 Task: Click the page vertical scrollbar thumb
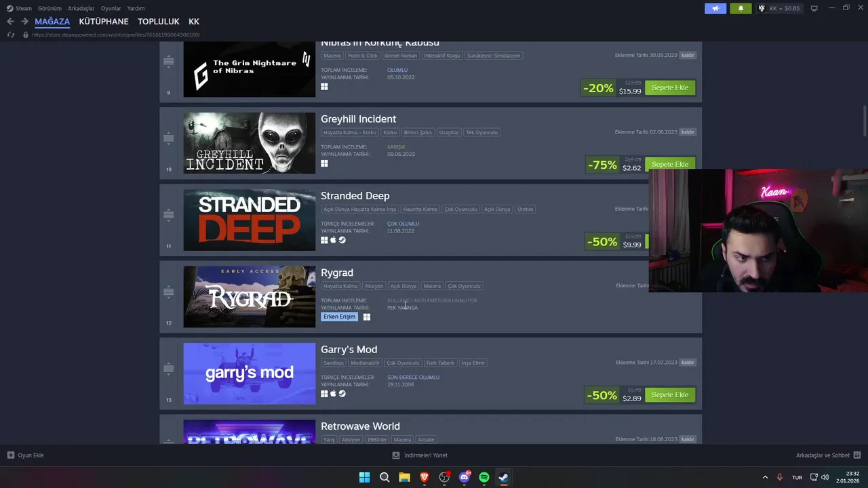click(863, 121)
